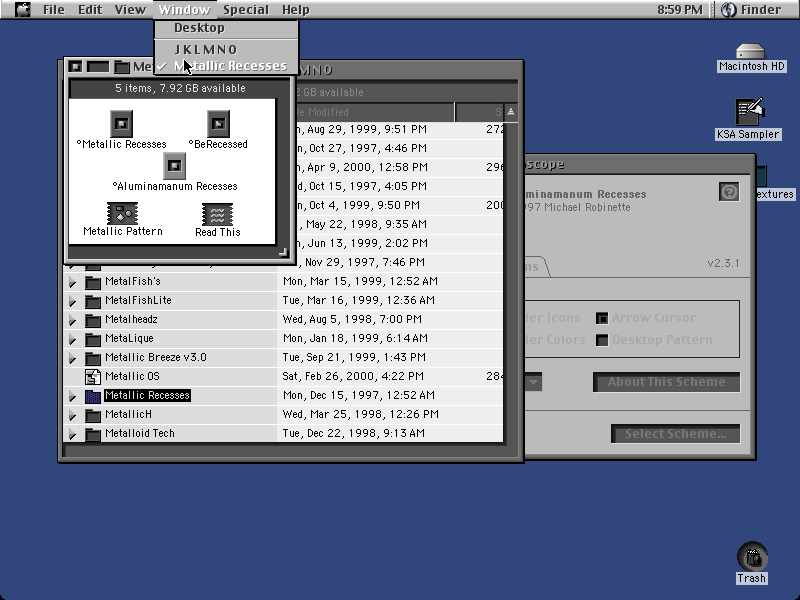Click the folder icon beside MetallicH
800x600 pixels.
coord(93,415)
